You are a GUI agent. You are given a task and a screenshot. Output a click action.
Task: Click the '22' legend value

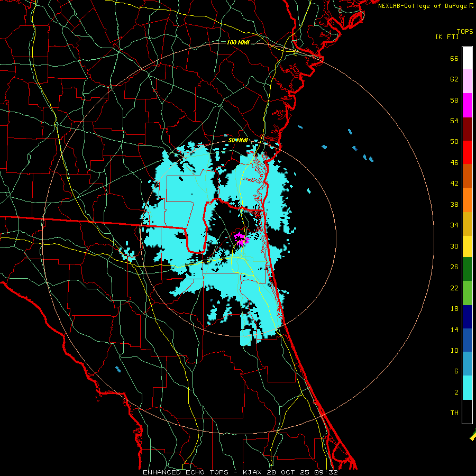click(454, 288)
